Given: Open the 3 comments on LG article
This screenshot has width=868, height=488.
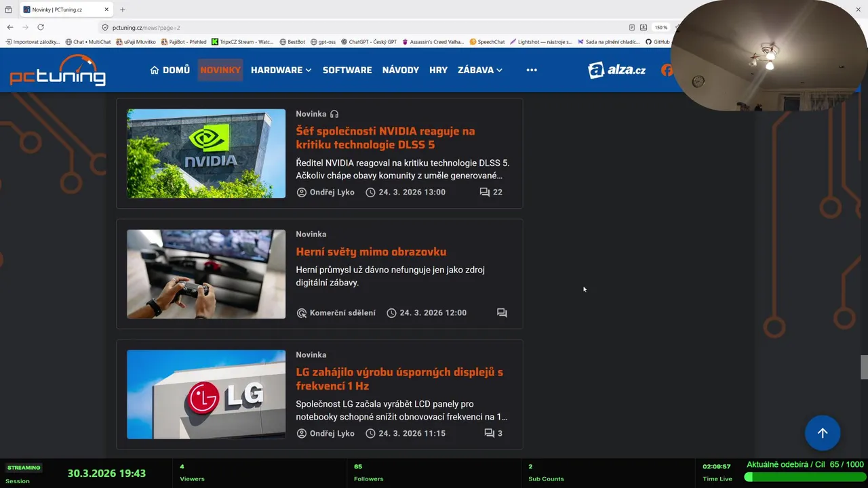Looking at the screenshot, I should click(x=493, y=433).
